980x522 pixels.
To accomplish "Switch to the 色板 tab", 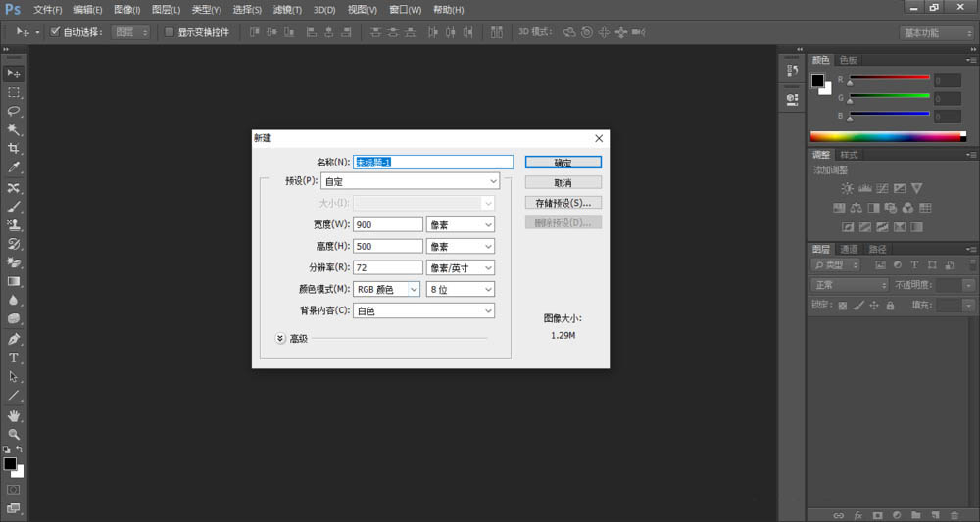I will 848,60.
